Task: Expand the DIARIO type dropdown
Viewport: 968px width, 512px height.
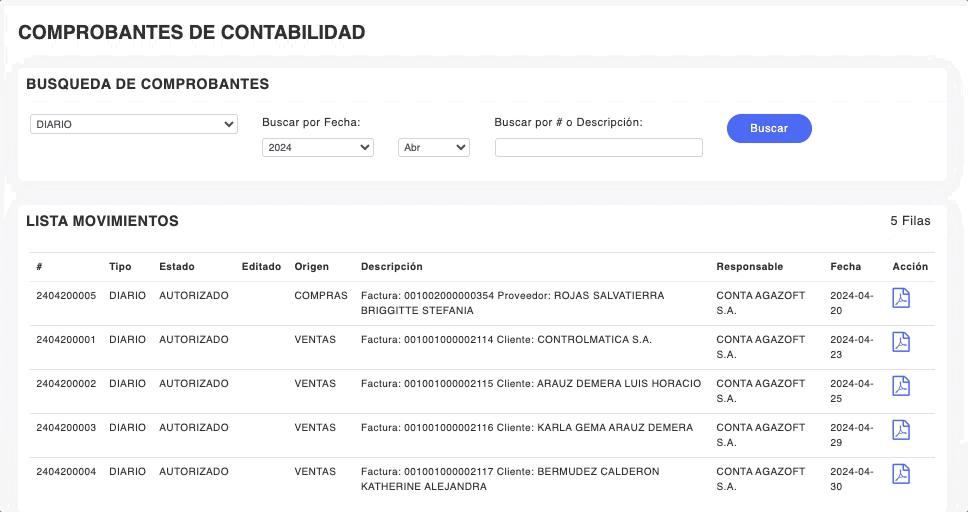Action: (x=133, y=125)
